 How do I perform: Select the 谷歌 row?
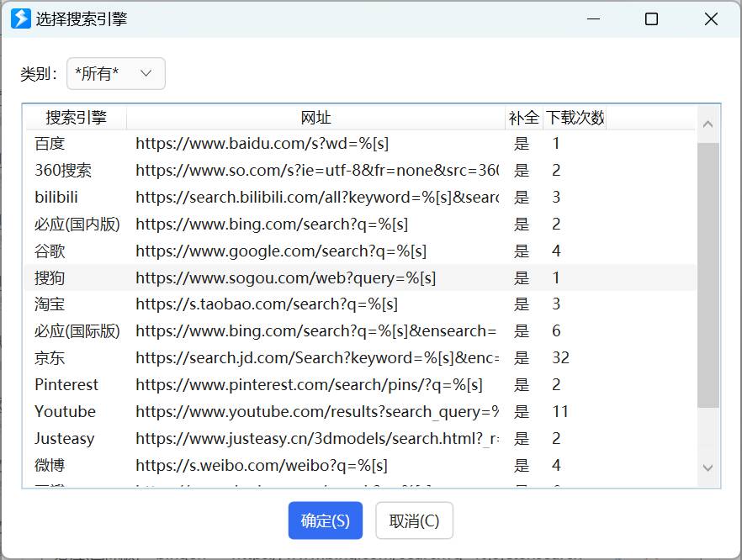pyautogui.click(x=361, y=251)
